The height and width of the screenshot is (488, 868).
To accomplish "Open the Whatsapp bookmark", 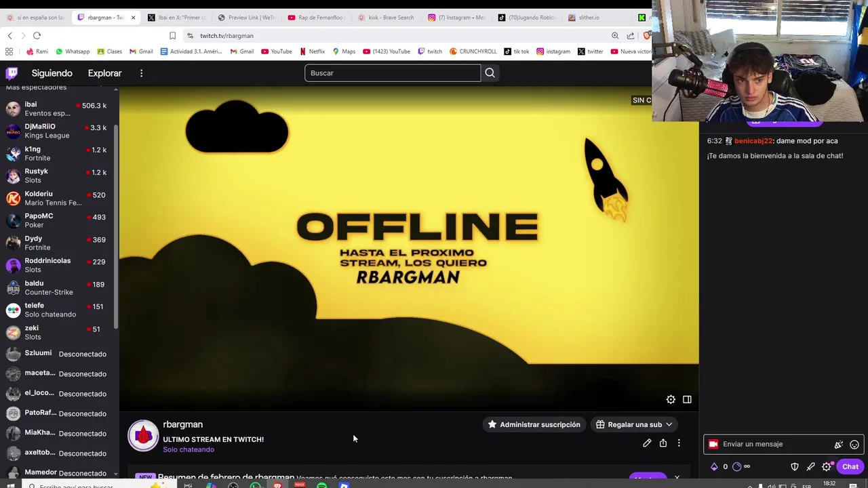I will tap(73, 52).
